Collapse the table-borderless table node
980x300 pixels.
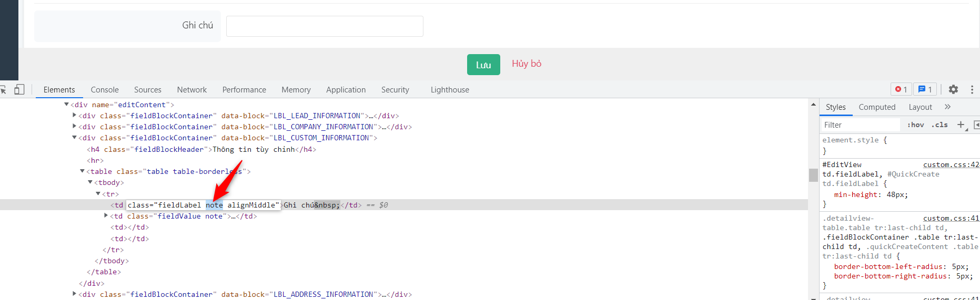click(x=82, y=171)
